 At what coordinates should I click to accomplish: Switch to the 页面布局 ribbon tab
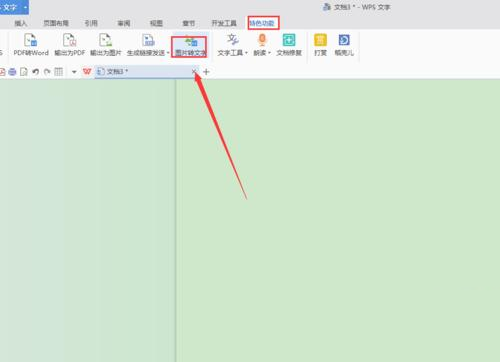[56, 23]
